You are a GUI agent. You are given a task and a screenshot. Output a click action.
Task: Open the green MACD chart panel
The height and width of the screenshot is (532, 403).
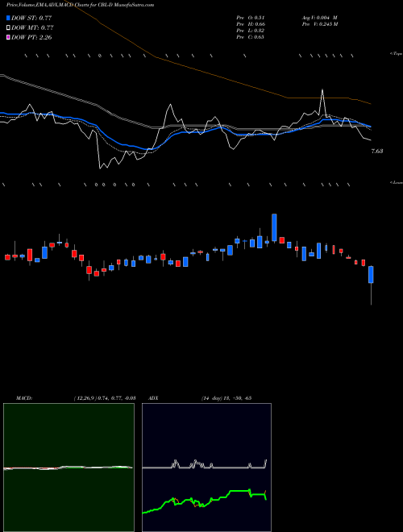click(x=69, y=468)
